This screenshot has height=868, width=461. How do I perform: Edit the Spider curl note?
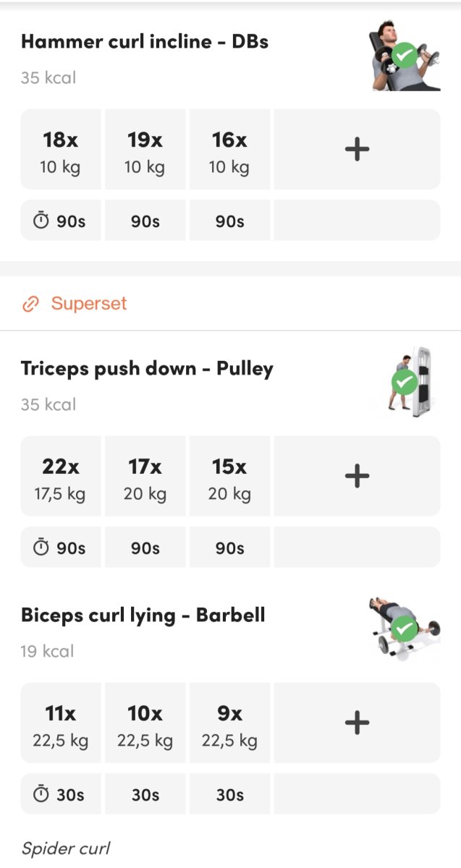(66, 848)
